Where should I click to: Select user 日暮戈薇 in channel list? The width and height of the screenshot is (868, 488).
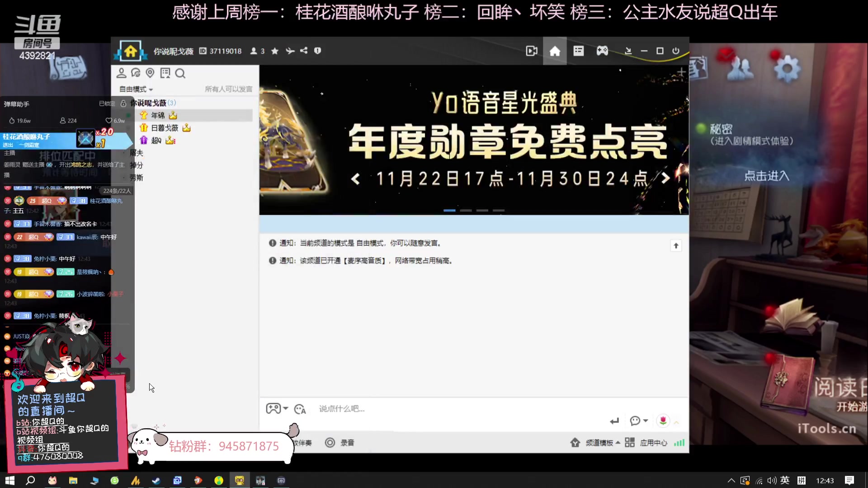tap(165, 128)
